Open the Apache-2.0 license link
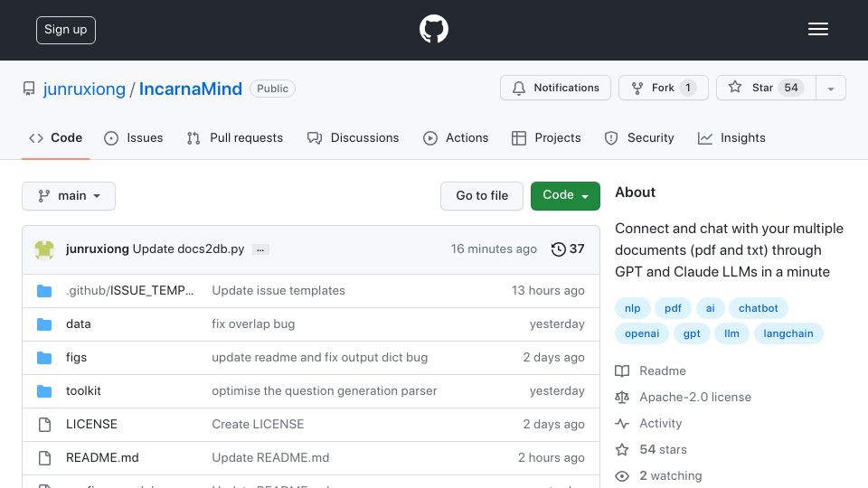Viewport: 868px width, 488px height. pos(695,398)
